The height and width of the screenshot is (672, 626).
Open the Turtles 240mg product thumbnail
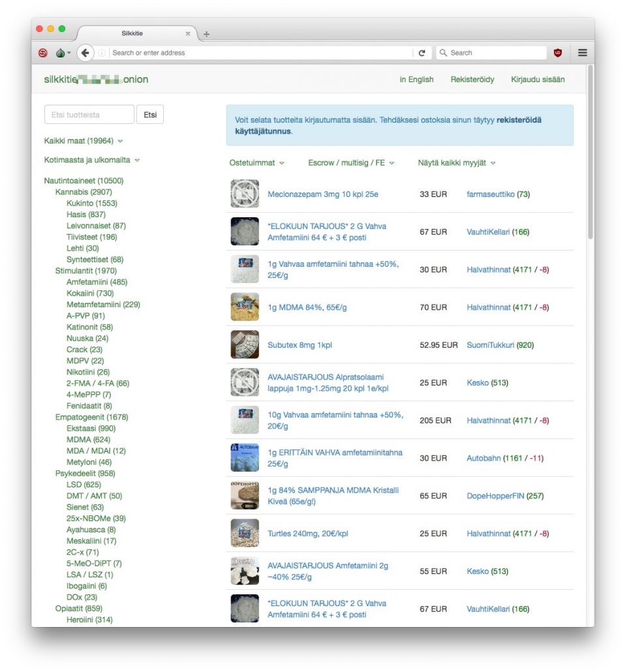245,533
